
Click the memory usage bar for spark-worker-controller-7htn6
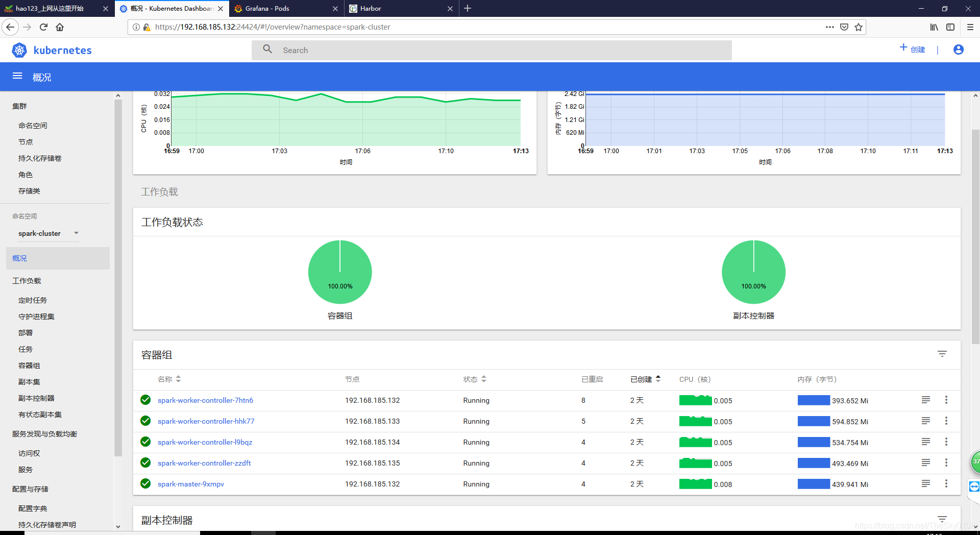pos(814,400)
